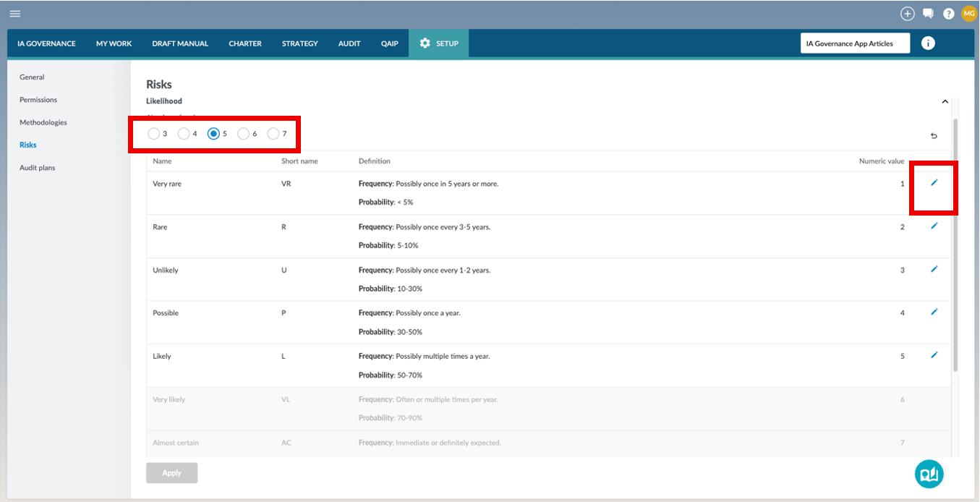Open the CHARTER tab
This screenshot has width=980, height=502.
click(245, 43)
